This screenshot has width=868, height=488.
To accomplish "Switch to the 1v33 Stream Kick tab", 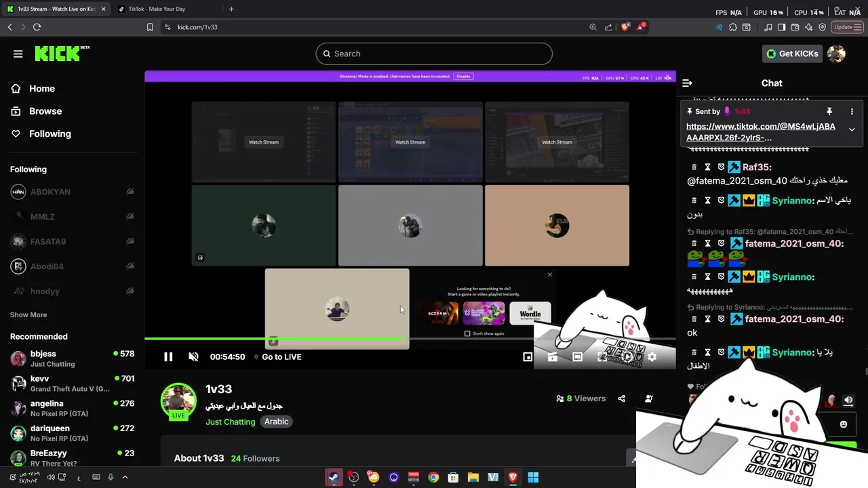I will (56, 9).
